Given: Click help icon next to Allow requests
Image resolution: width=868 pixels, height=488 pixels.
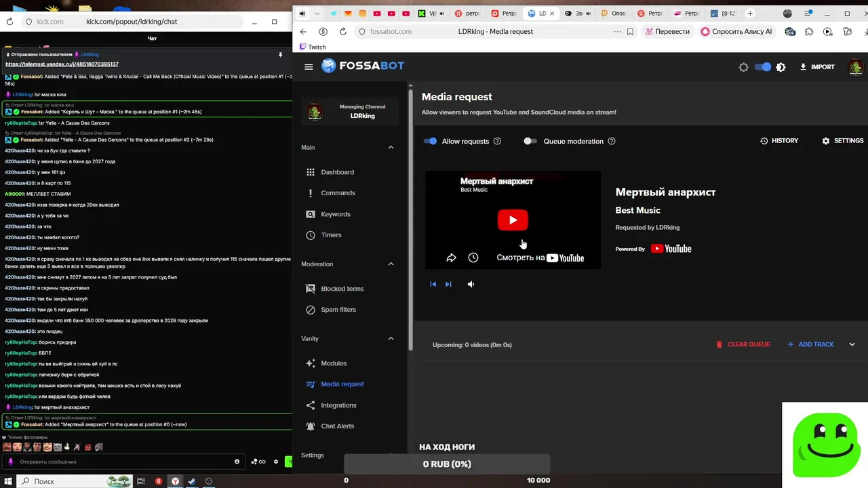Looking at the screenshot, I should (497, 141).
